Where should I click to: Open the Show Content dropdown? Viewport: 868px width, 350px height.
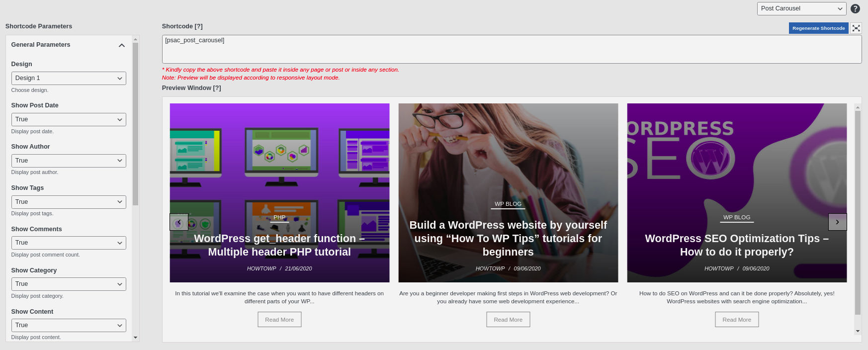[69, 325]
